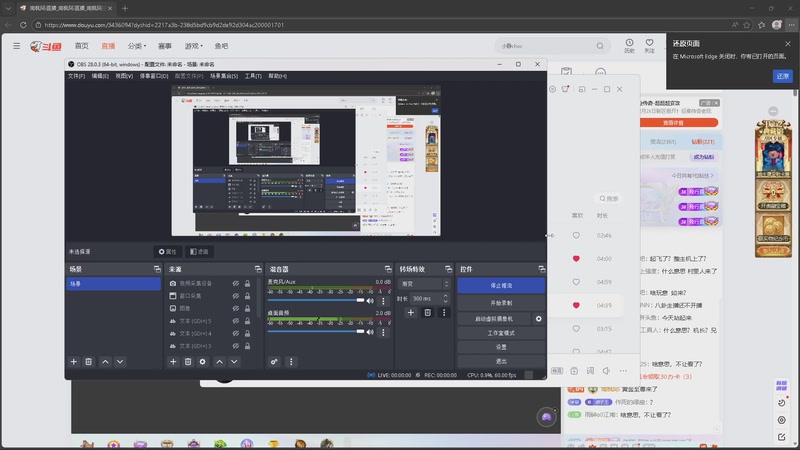Open virtual camera settings gear in OBS controls

[538, 319]
